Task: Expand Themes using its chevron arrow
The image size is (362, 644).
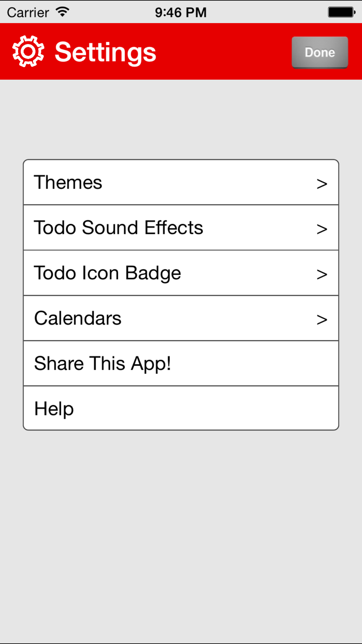Action: point(322,184)
